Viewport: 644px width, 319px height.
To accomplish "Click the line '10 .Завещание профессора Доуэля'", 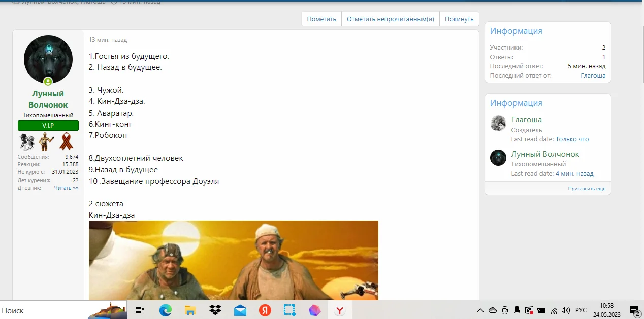I will 154,181.
